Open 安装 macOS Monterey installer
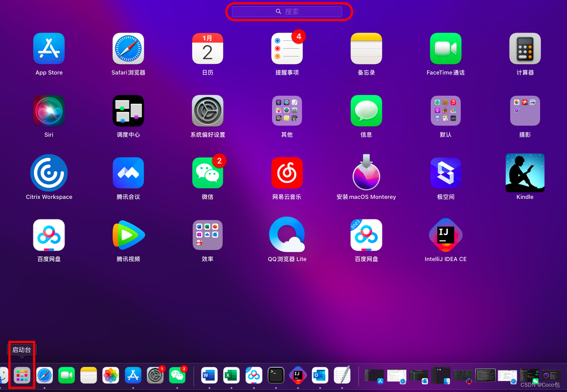 click(x=366, y=172)
